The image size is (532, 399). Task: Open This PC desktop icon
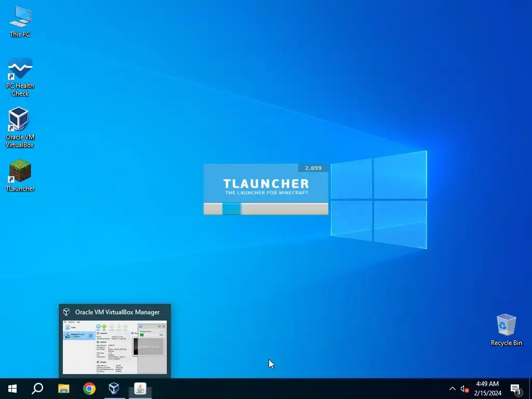(20, 21)
